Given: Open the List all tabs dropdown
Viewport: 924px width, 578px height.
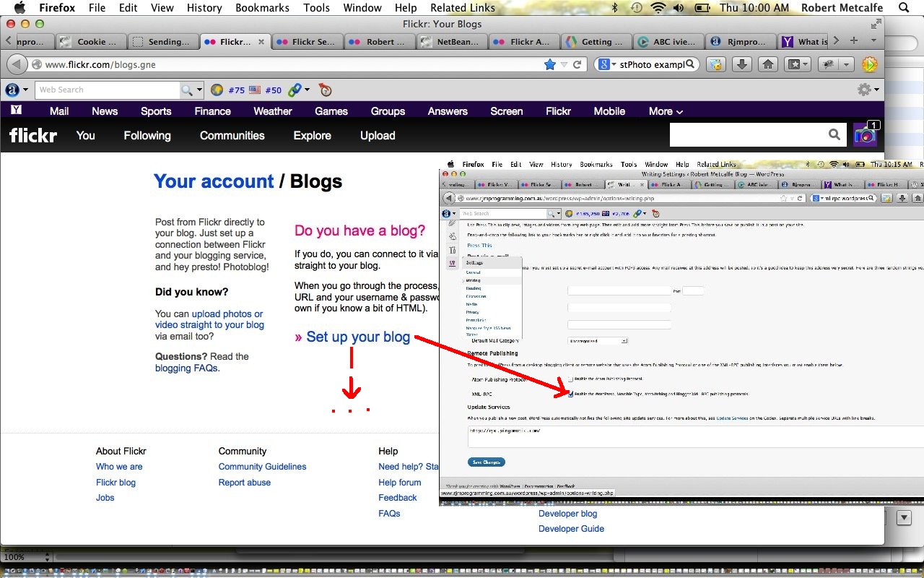Looking at the screenshot, I should point(873,41).
